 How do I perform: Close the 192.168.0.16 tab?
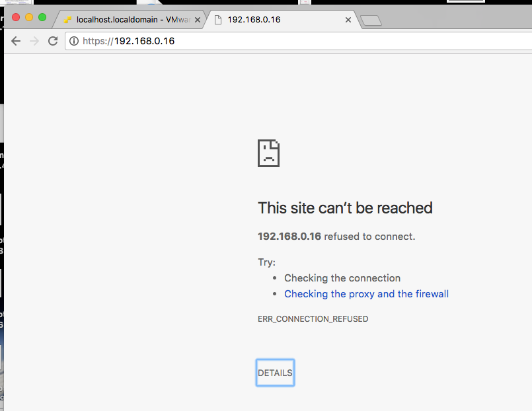pos(348,20)
